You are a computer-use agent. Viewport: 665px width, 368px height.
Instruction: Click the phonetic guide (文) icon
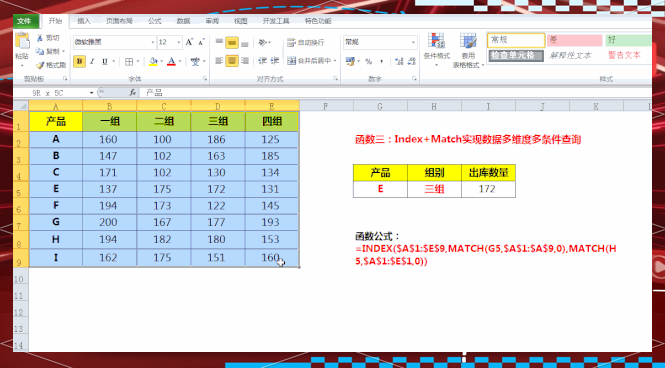point(195,62)
